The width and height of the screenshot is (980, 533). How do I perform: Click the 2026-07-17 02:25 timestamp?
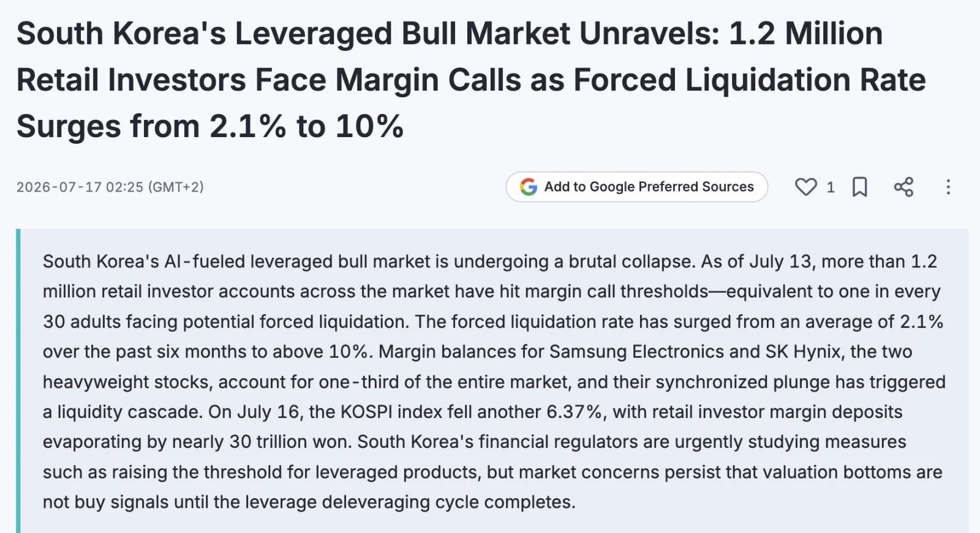pyautogui.click(x=80, y=187)
